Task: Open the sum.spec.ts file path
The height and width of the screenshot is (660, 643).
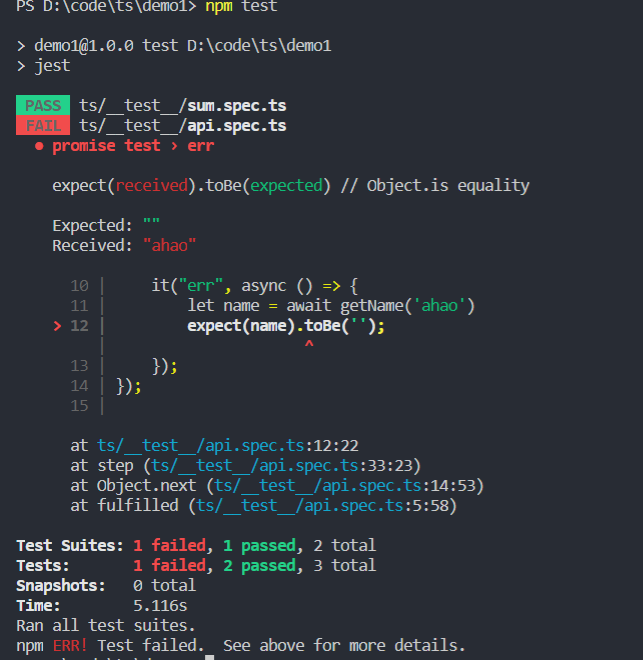Action: click(x=183, y=105)
